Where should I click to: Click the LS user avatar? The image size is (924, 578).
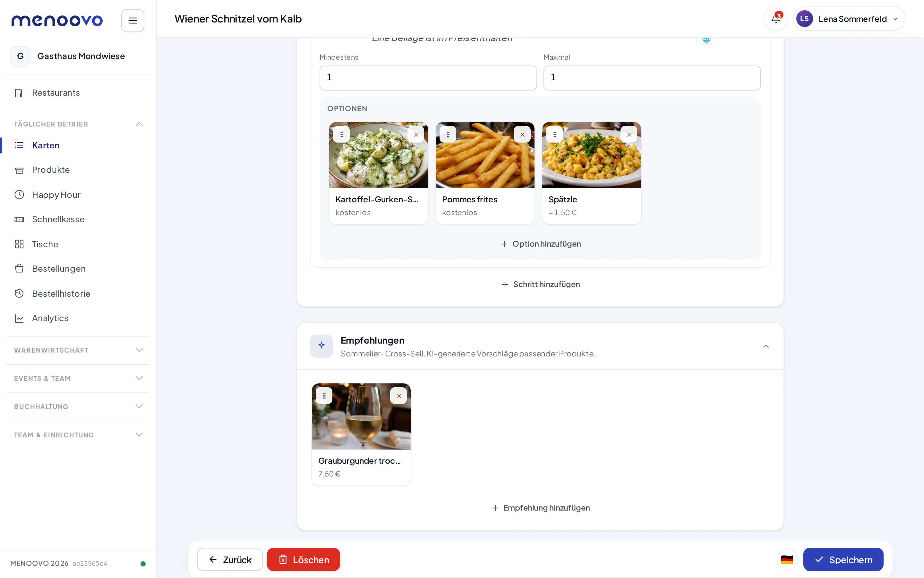coord(805,19)
